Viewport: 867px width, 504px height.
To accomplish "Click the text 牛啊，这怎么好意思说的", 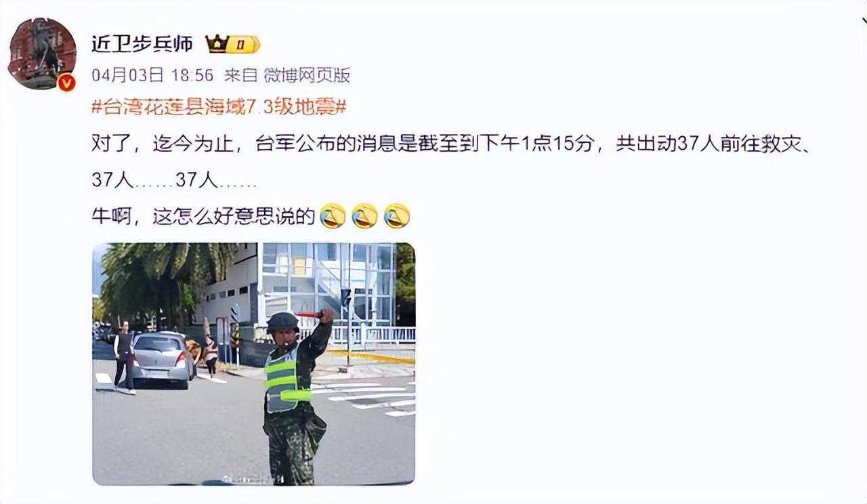I will tap(203, 216).
